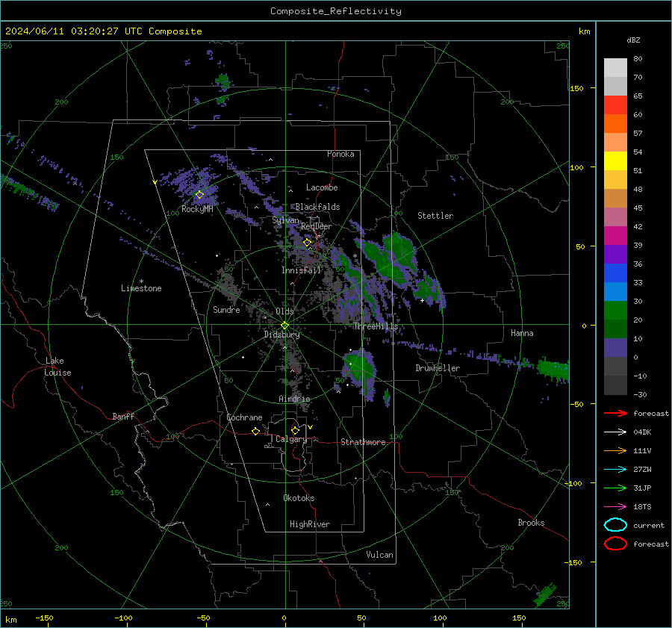Click the cyan current ellipse icon
Viewport: 672px width, 628px height.
pos(615,525)
